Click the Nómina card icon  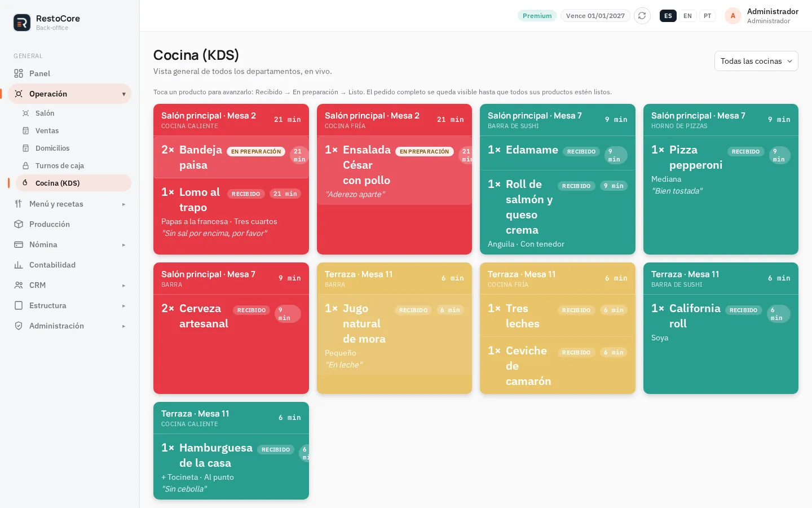[x=19, y=244]
